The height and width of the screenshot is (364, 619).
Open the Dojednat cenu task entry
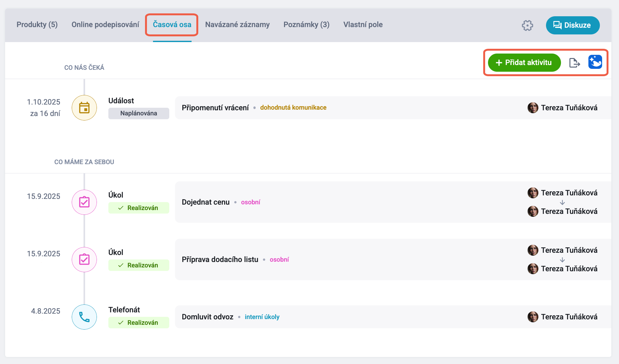coord(393,202)
